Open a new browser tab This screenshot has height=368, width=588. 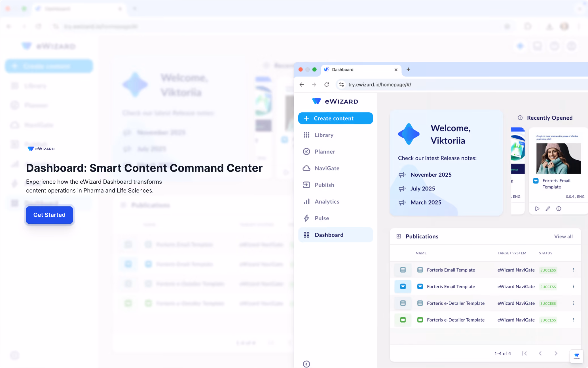click(x=408, y=69)
